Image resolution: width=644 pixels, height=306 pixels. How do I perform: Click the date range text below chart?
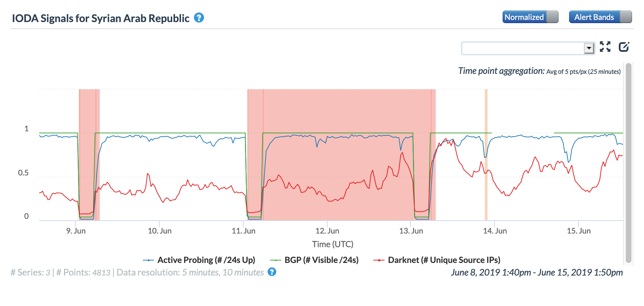coord(537,272)
